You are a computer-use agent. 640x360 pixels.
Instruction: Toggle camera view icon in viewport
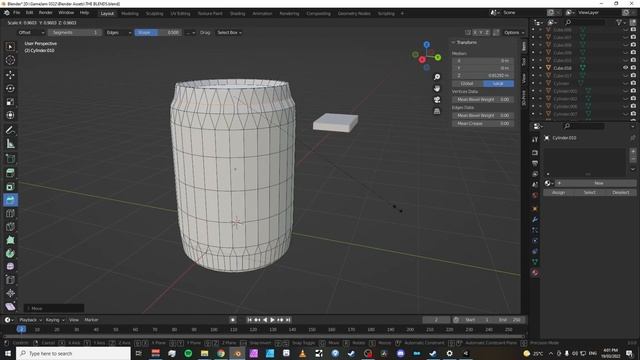point(437,100)
